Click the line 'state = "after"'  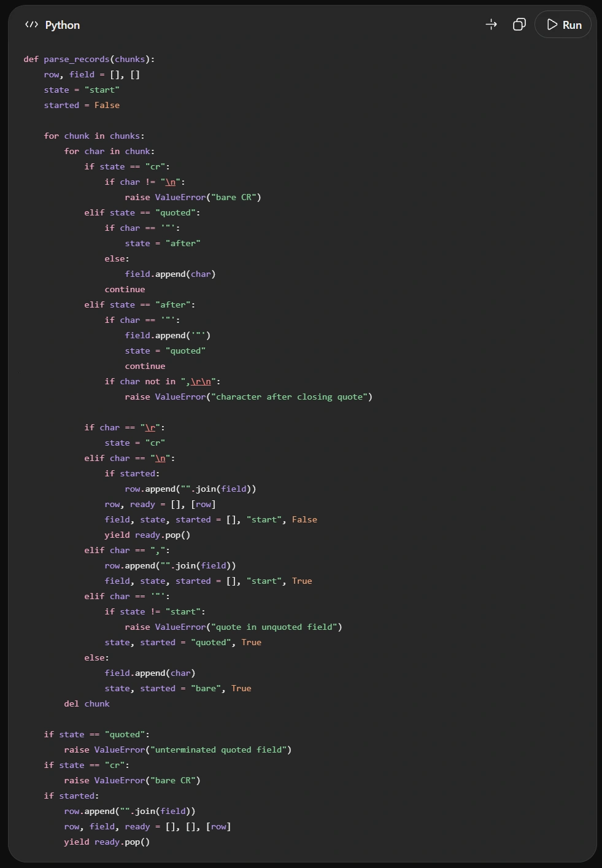point(163,243)
